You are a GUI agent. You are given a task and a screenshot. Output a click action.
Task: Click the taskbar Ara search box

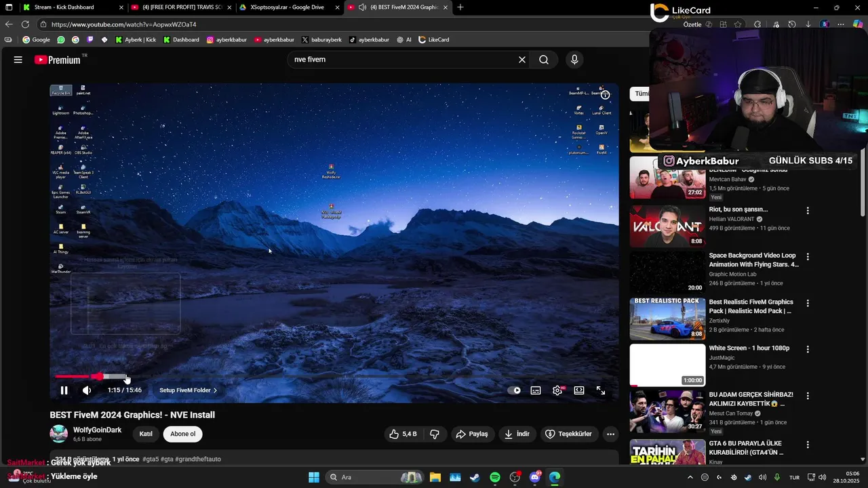(374, 477)
